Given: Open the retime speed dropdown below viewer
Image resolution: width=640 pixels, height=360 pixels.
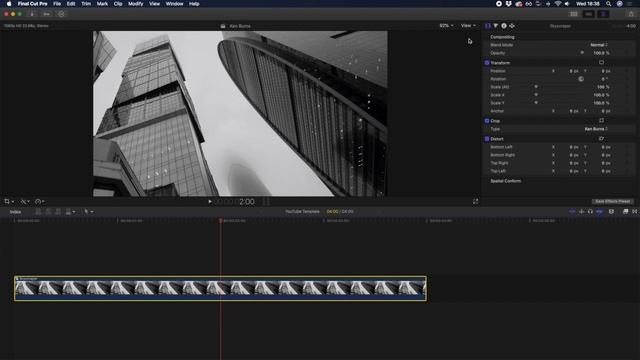Looking at the screenshot, I should pyautogui.click(x=40, y=201).
